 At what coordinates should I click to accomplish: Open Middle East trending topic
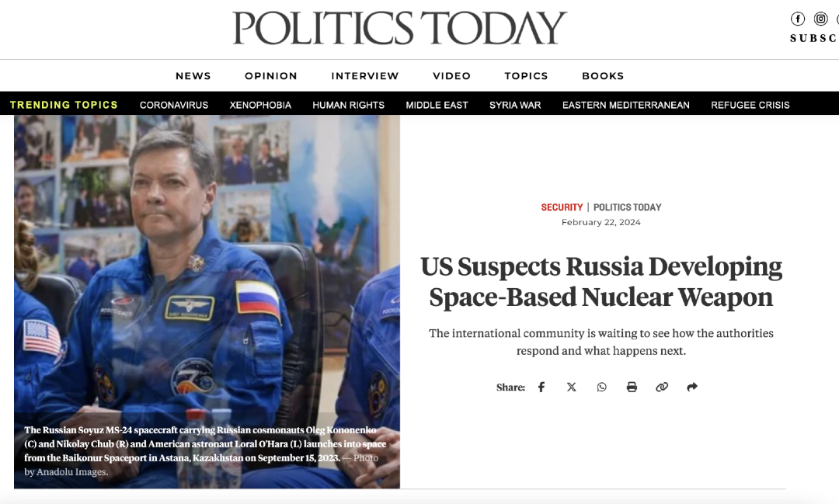[x=437, y=105]
